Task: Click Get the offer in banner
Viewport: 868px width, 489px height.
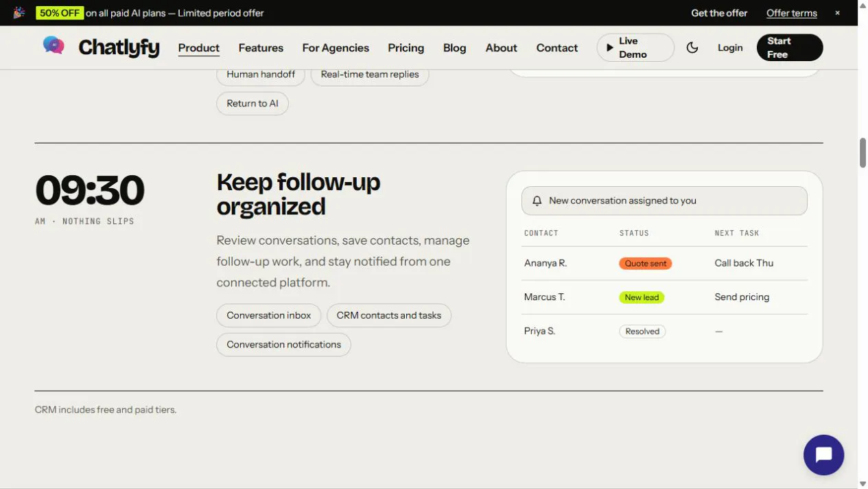Action: (719, 13)
